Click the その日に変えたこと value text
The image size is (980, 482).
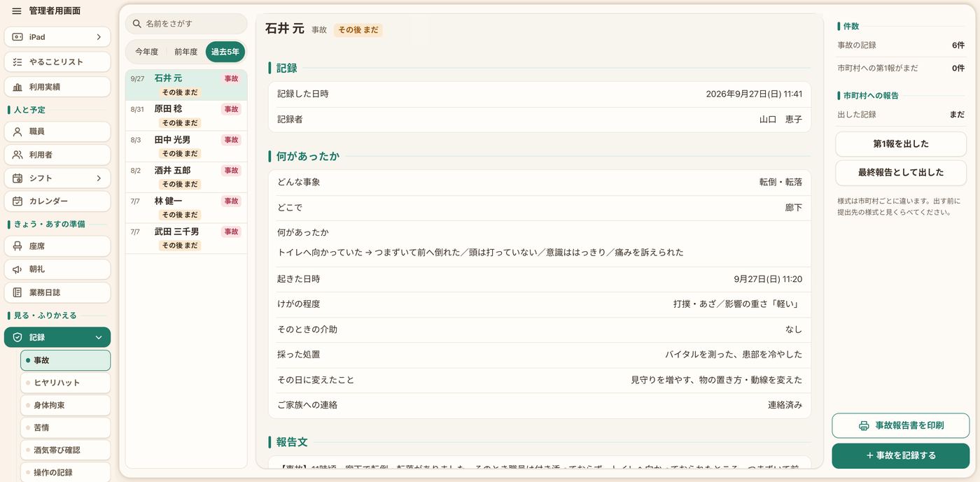[717, 380]
